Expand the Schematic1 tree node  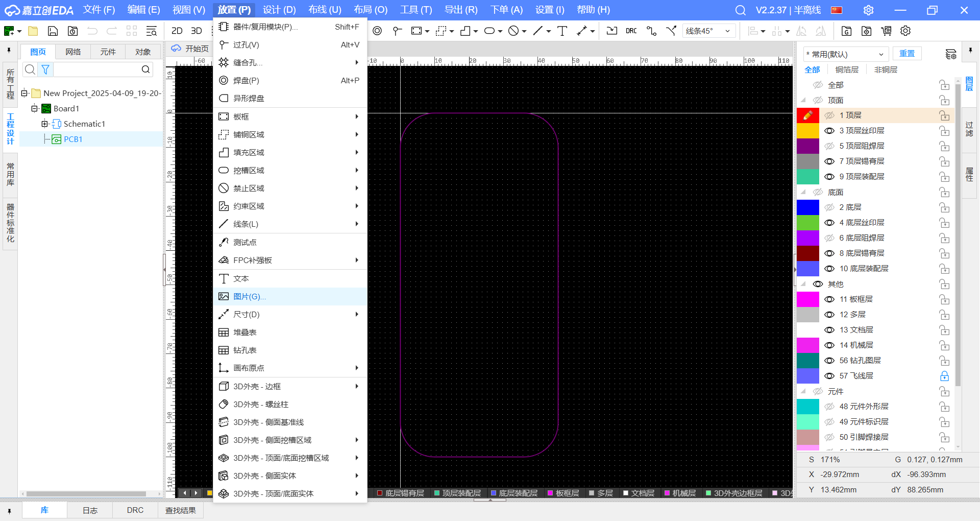coord(44,124)
